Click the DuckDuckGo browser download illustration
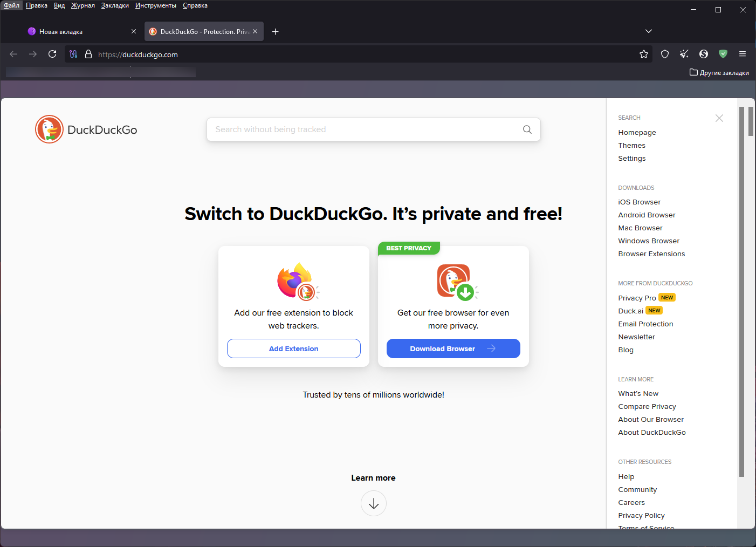 (457, 282)
